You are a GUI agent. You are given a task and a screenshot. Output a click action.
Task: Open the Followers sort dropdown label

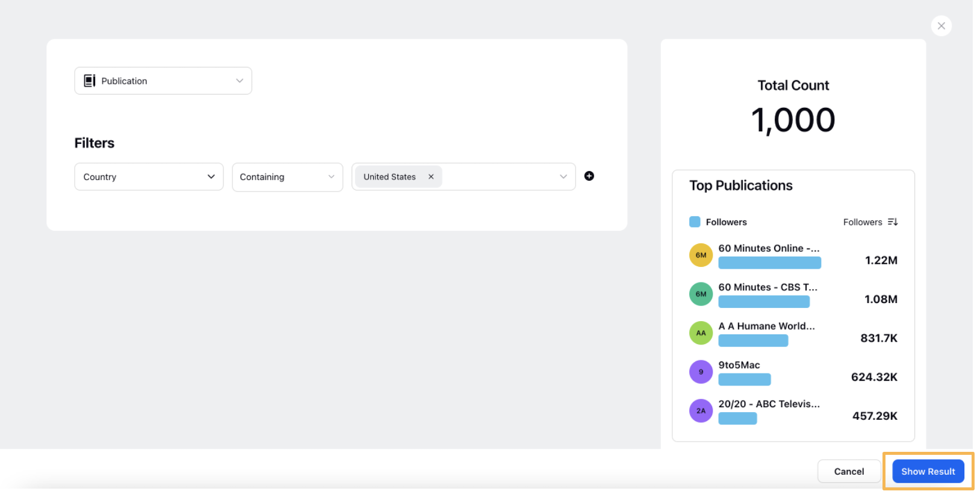863,222
